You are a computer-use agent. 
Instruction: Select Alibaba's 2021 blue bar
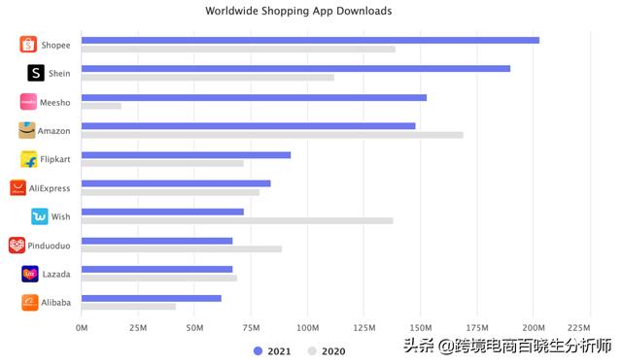coord(152,298)
